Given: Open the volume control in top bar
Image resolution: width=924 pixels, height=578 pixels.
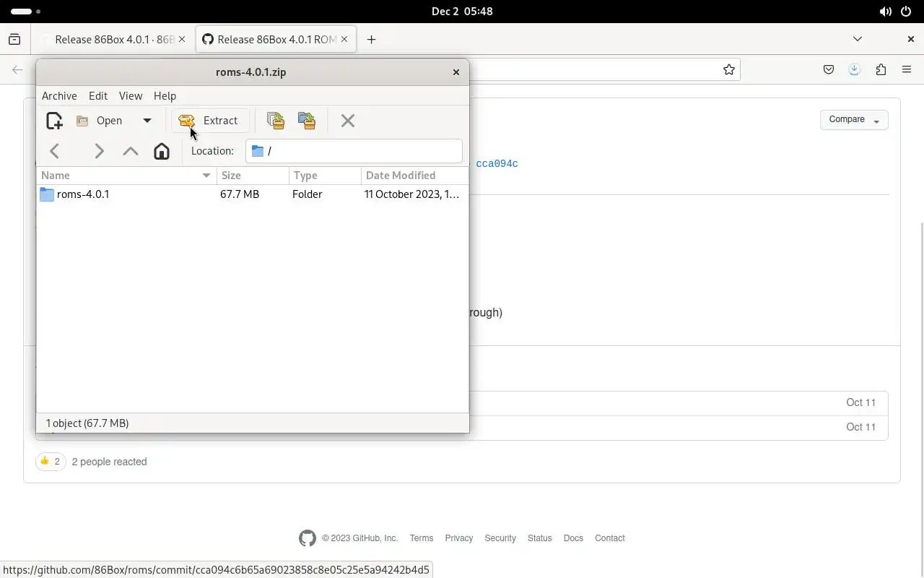Looking at the screenshot, I should 885,12.
